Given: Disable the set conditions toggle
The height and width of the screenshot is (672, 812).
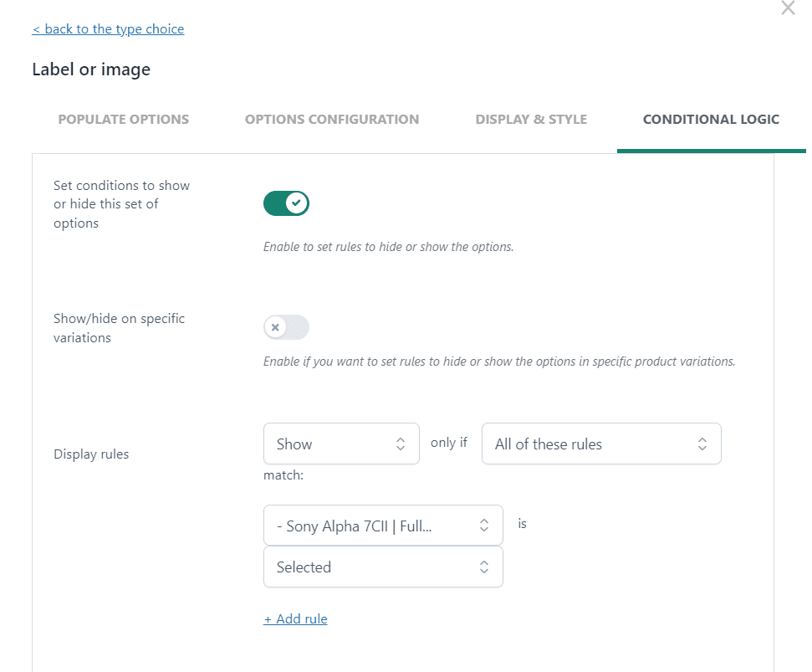Looking at the screenshot, I should pyautogui.click(x=286, y=203).
